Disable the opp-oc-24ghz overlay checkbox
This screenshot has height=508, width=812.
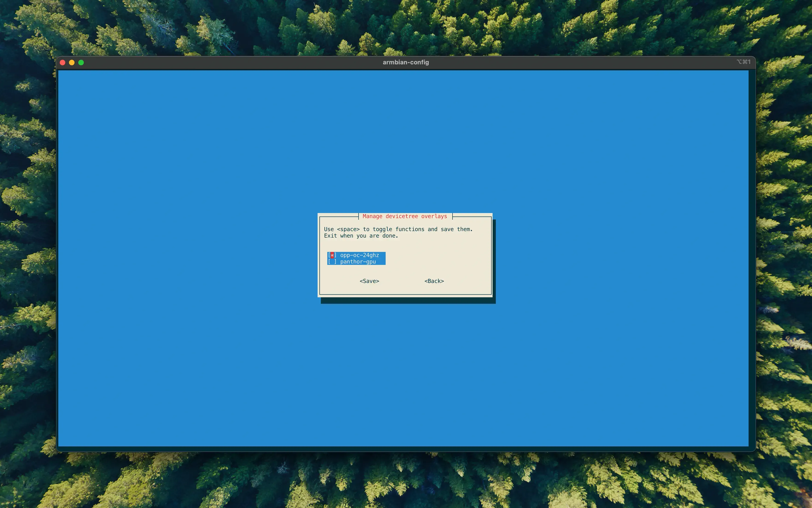(332, 255)
